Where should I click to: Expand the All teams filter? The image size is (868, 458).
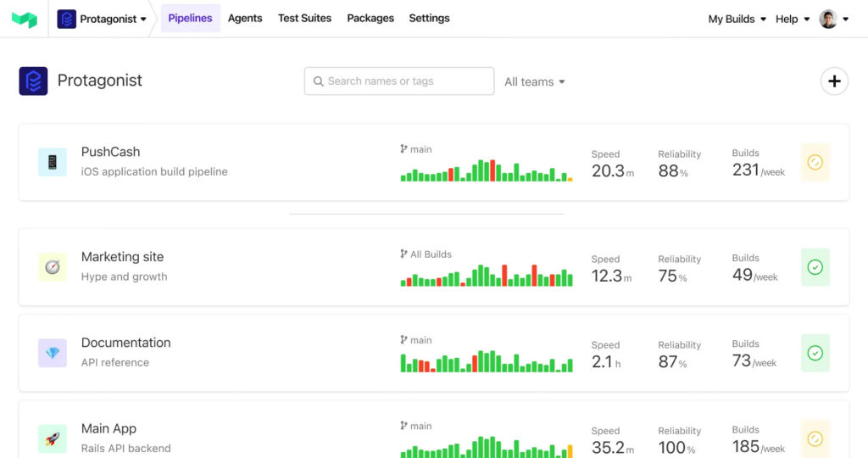click(534, 82)
